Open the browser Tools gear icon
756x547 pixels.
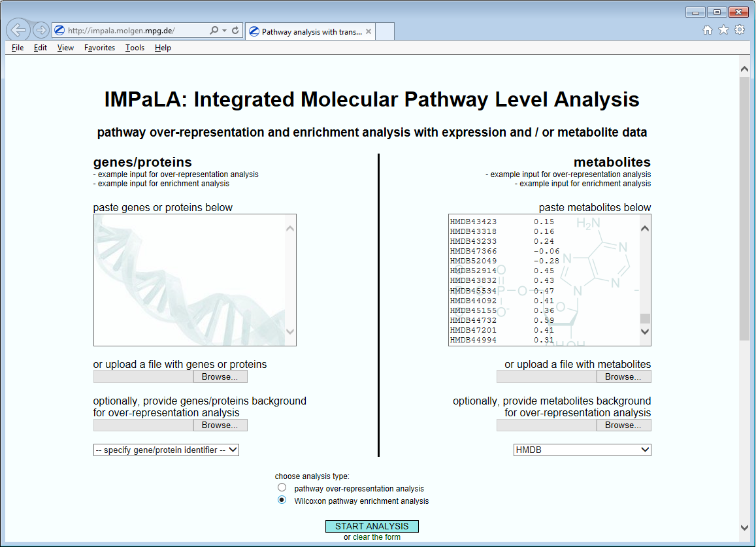click(x=740, y=30)
